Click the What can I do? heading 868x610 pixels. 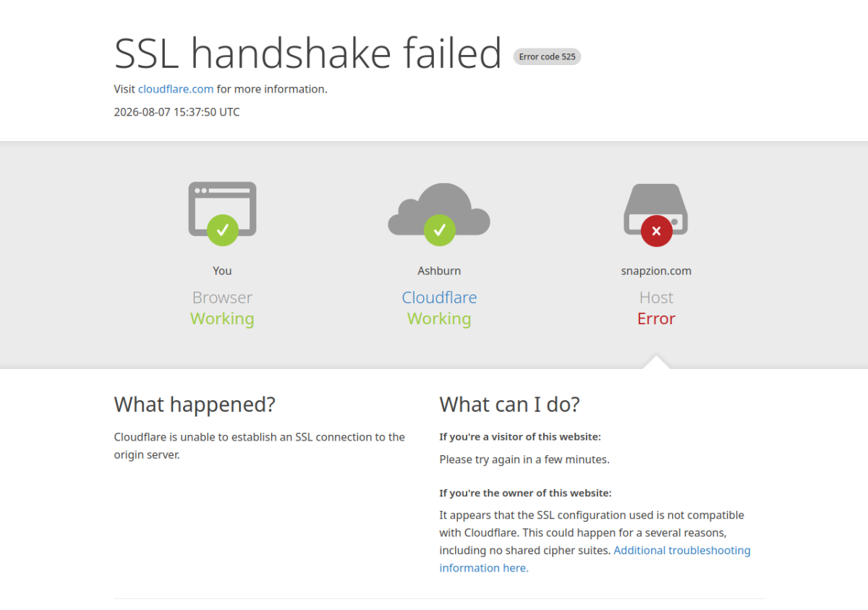point(510,404)
